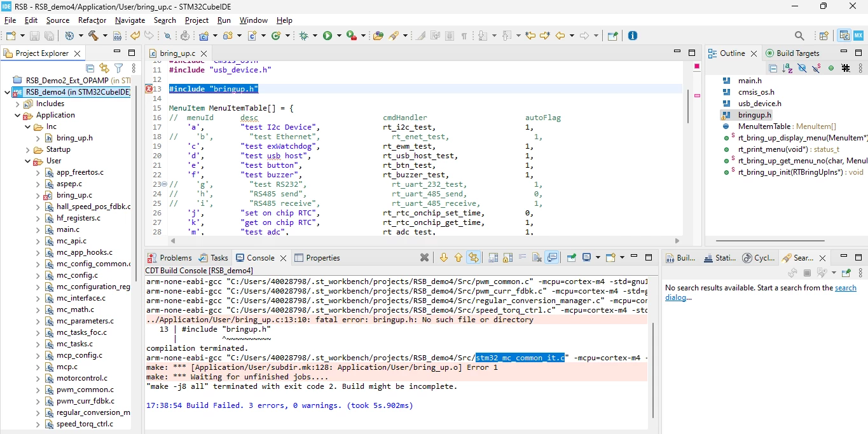
Task: Click the Build hammer icon
Action: click(93, 36)
